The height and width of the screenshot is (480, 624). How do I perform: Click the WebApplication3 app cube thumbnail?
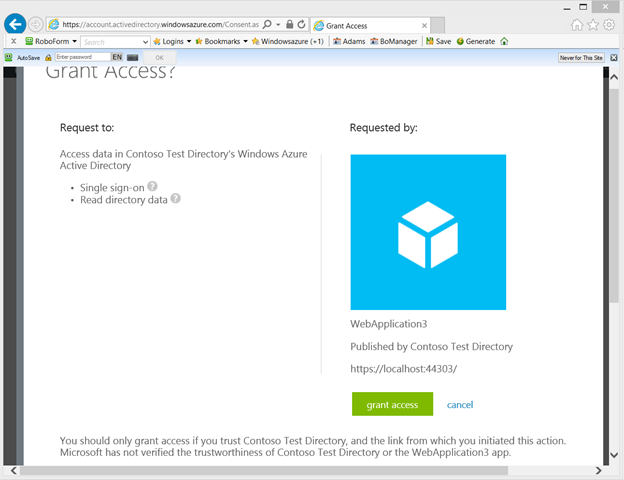tap(428, 232)
